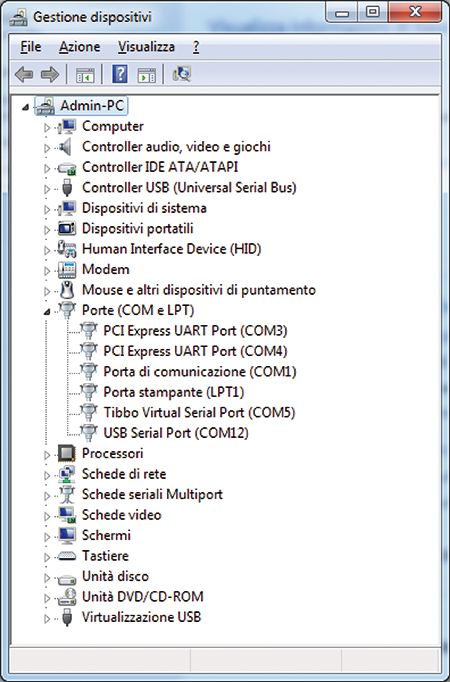Click the Schede di rete network icon
The height and width of the screenshot is (682, 450).
67,474
